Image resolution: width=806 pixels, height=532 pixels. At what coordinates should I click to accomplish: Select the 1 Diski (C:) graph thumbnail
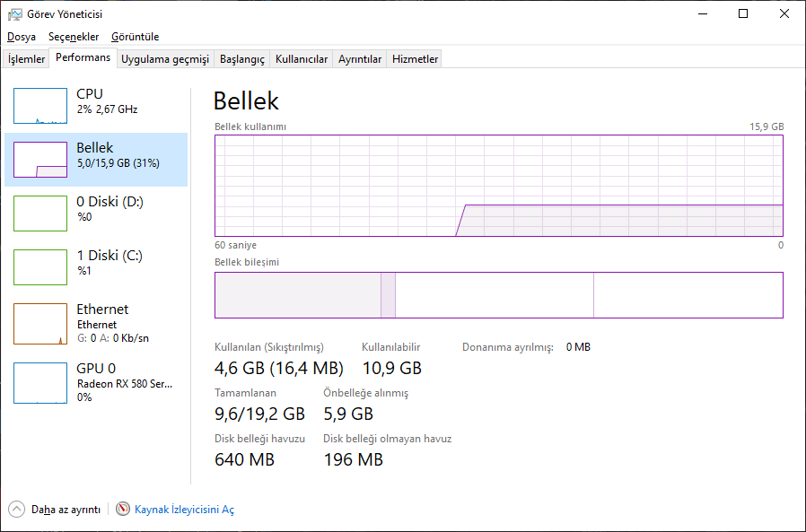click(40, 267)
